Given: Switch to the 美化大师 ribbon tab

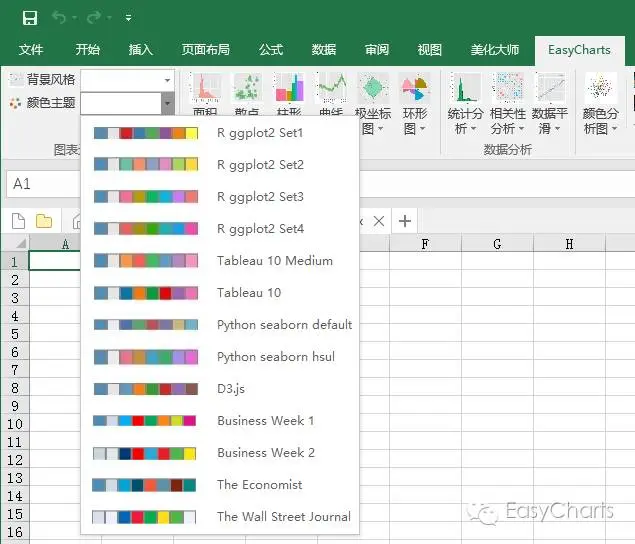Looking at the screenshot, I should [494, 50].
